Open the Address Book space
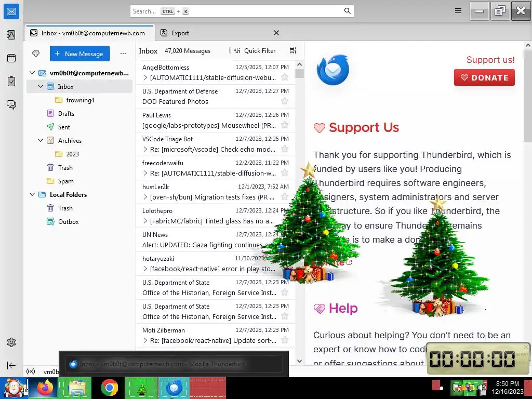 tap(11, 35)
